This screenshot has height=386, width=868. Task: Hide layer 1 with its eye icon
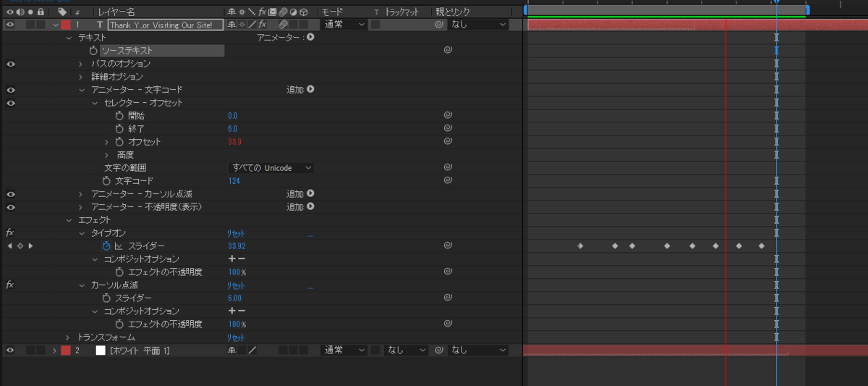click(10, 25)
